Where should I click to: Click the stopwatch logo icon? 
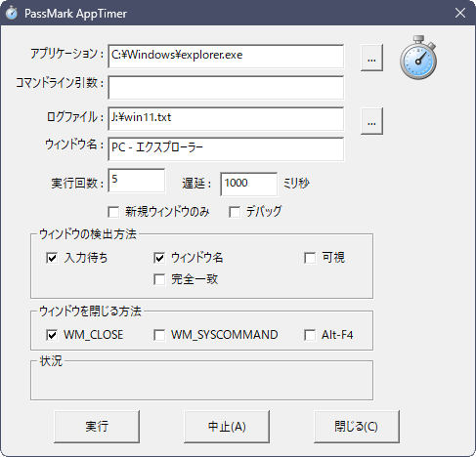click(418, 58)
